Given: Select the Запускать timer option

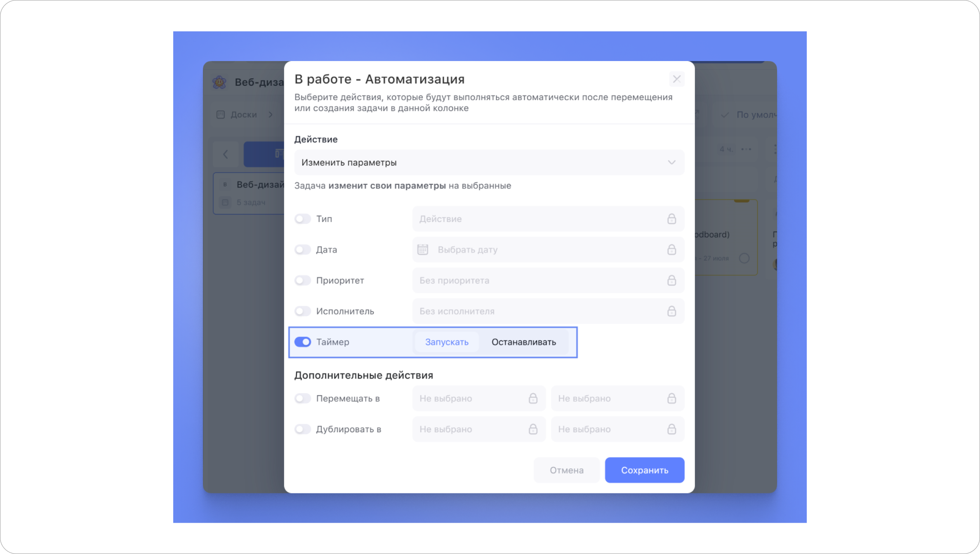Looking at the screenshot, I should click(x=447, y=342).
